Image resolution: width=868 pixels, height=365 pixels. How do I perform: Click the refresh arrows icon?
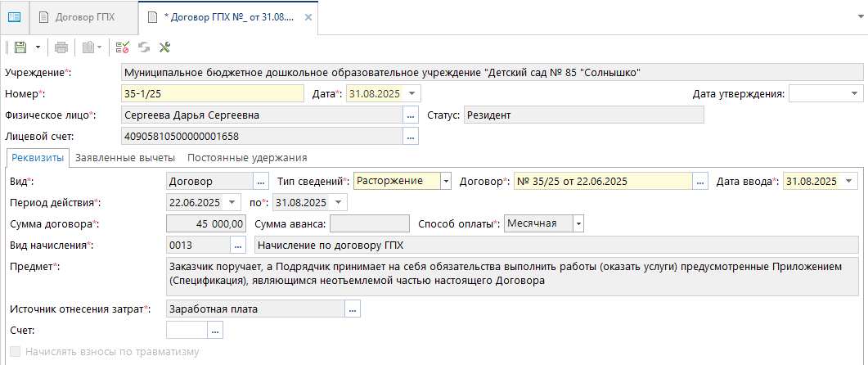[144, 47]
